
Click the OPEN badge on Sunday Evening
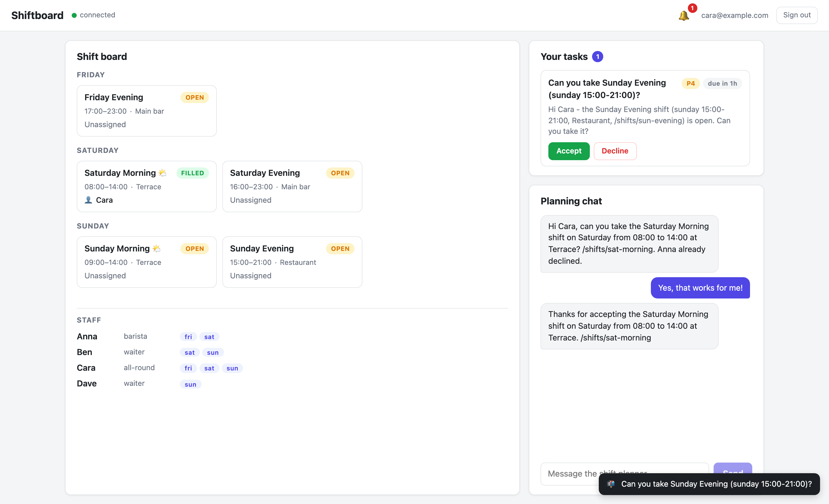(340, 249)
